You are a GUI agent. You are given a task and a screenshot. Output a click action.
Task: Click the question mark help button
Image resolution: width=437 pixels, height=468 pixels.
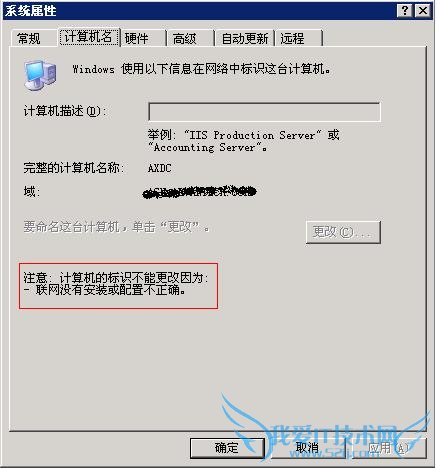pos(405,11)
